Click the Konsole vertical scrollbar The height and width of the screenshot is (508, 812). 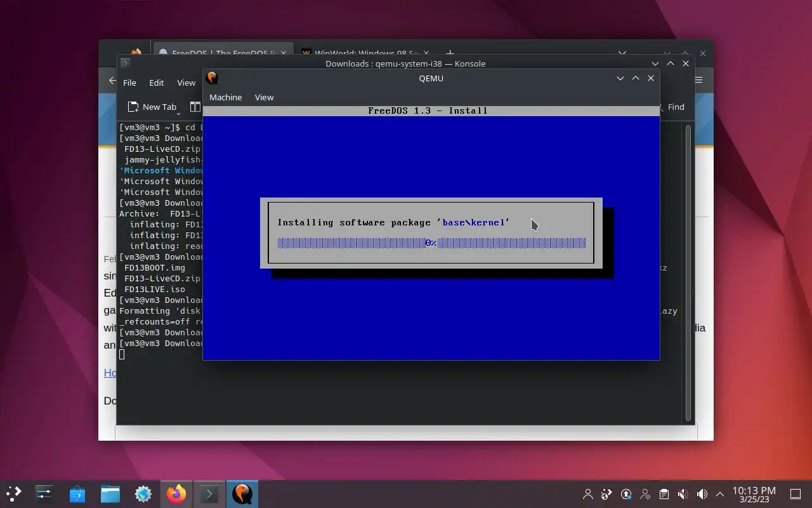point(688,273)
